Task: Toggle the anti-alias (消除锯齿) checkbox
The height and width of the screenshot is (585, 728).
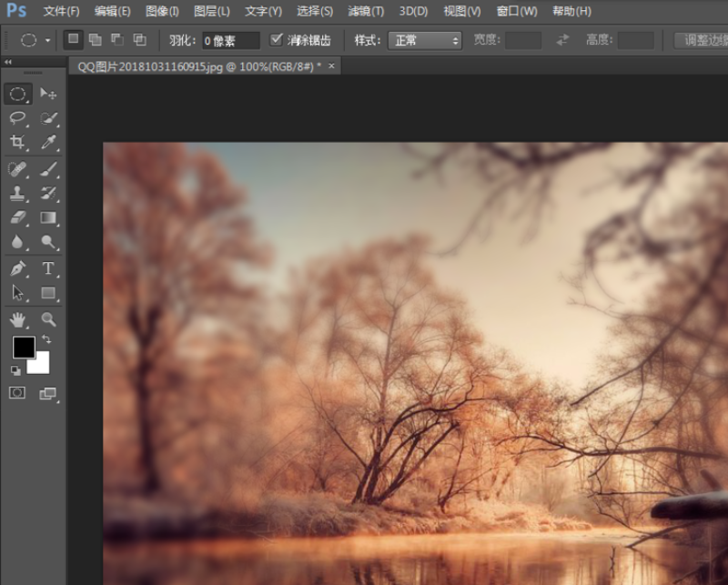Action: [x=277, y=40]
